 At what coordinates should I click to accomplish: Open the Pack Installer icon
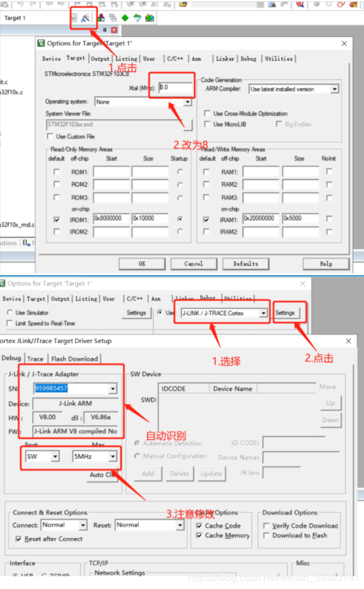pos(149,18)
